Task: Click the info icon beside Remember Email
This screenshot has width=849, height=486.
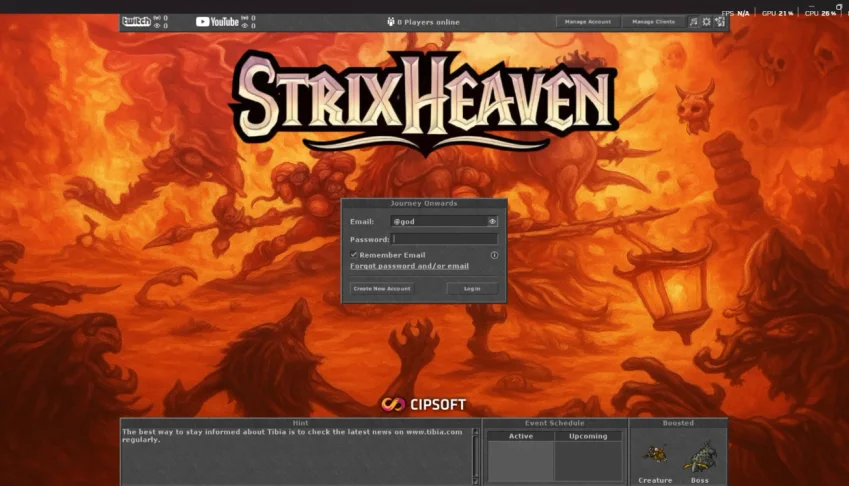Action: pyautogui.click(x=494, y=255)
